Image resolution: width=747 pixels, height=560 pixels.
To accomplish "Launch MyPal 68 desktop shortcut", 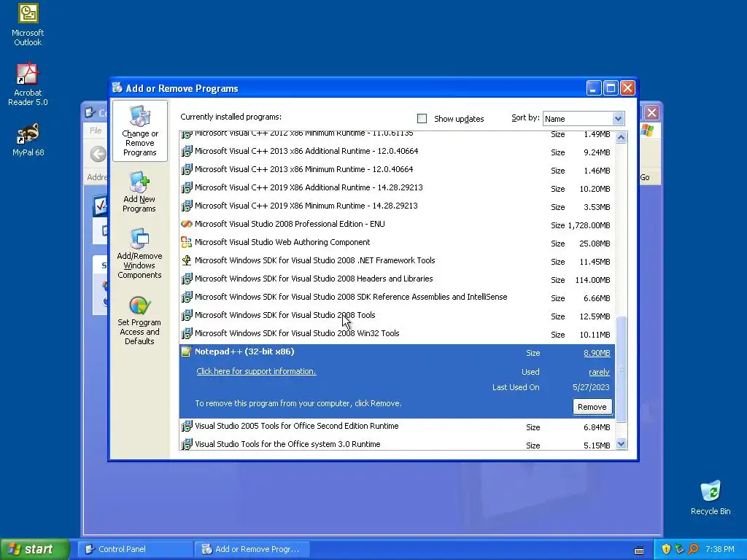I will point(28,140).
